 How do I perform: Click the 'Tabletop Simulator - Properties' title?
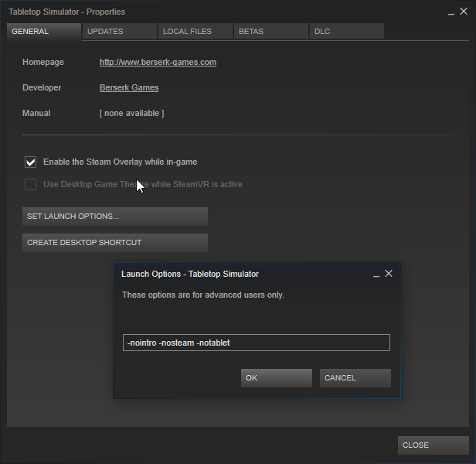(66, 12)
